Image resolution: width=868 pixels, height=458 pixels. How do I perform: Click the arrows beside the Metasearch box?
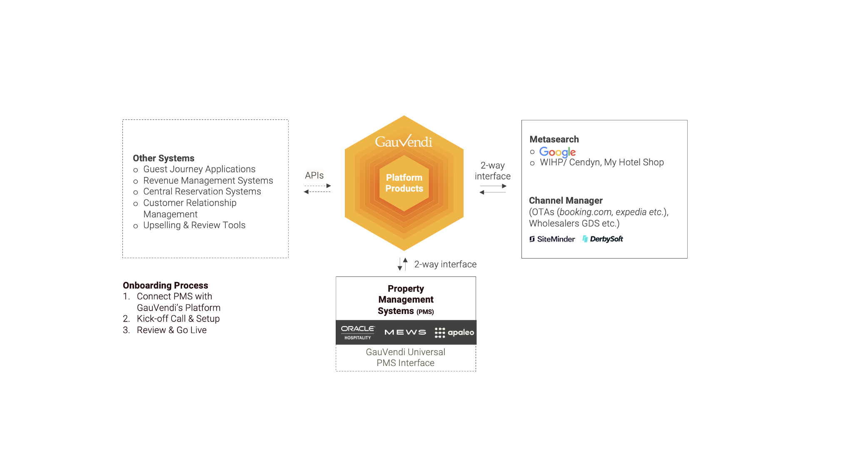[493, 189]
